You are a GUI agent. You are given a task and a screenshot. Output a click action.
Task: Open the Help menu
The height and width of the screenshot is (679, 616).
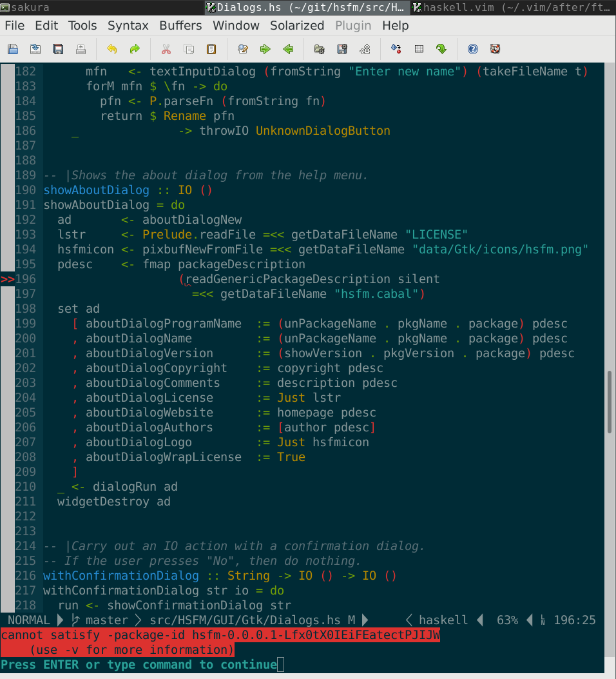[396, 26]
